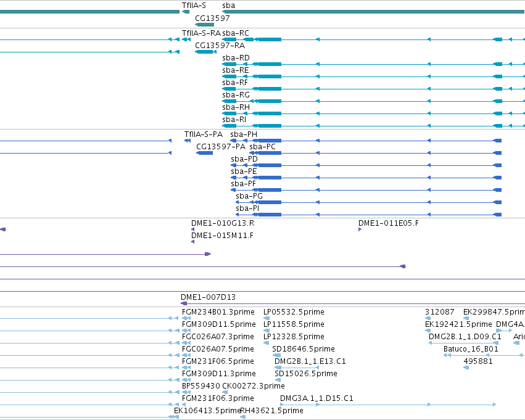Viewport: 525px width, 420px height.
Task: Select transcript CG13597-RA
Action: [x=220, y=46]
